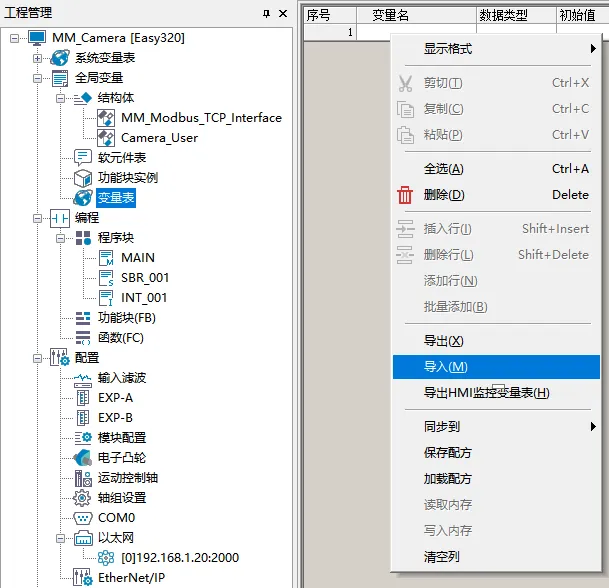
Task: Collapse the 编程 node
Action: [37, 218]
